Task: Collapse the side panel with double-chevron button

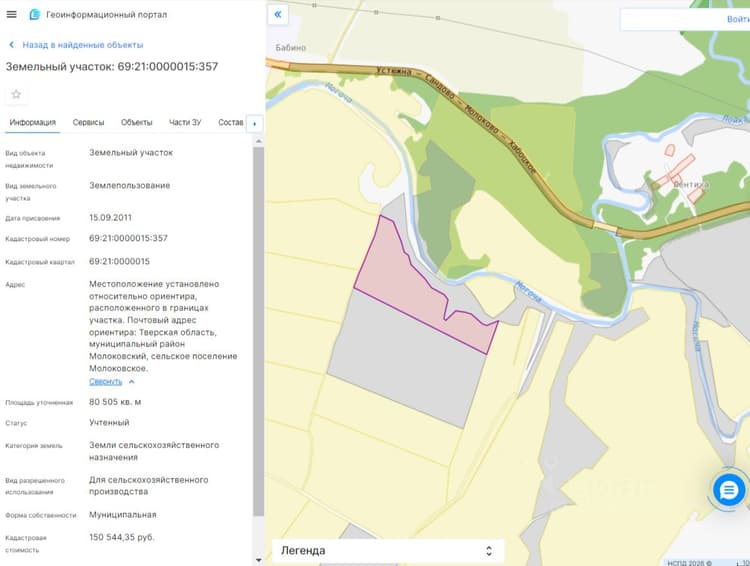Action: tap(278, 14)
